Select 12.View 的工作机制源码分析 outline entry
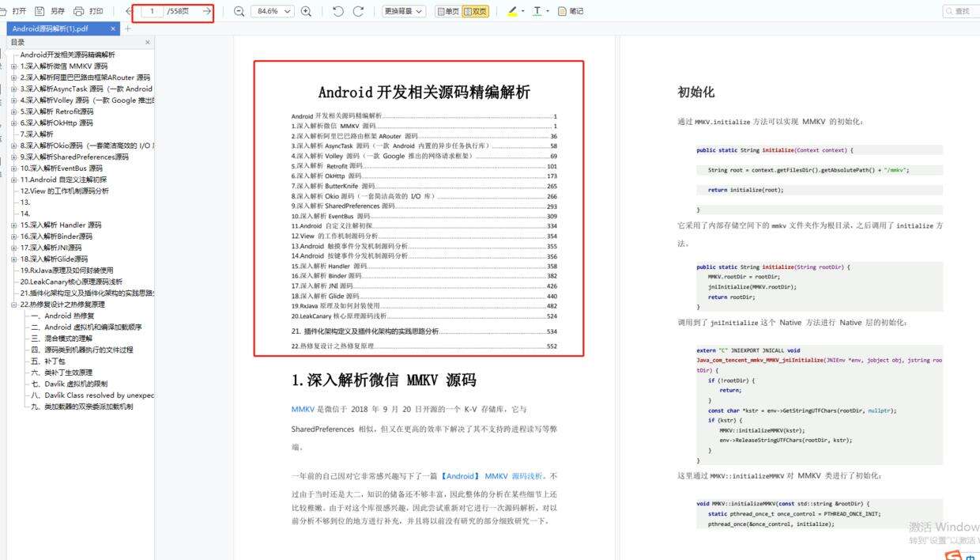 coord(65,191)
